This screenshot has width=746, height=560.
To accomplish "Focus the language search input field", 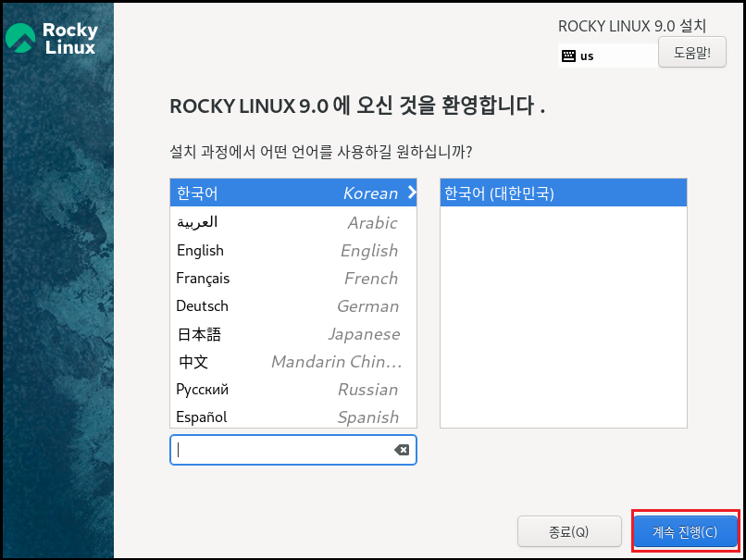I will (x=293, y=450).
